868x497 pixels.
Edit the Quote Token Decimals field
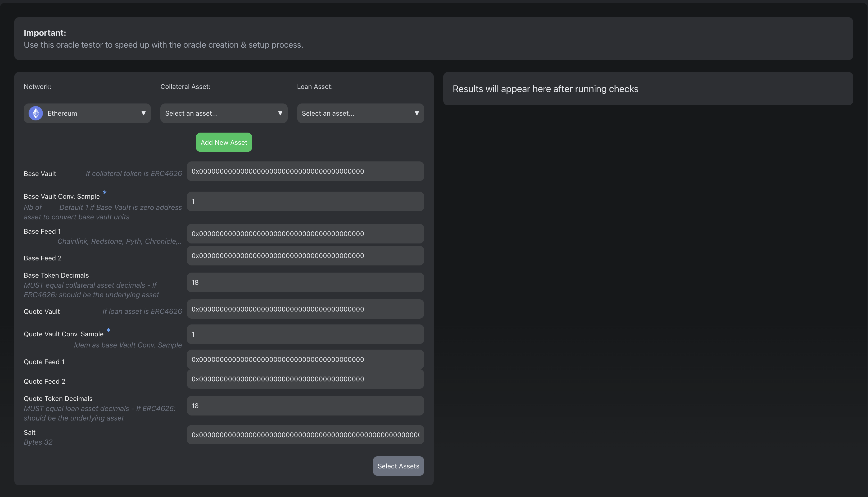305,406
